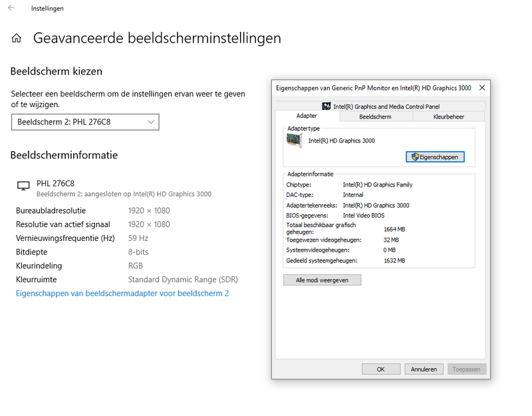Click the Intel(R) HD Graphics Family chiptype value
This screenshot has width=532, height=416.
378,185
